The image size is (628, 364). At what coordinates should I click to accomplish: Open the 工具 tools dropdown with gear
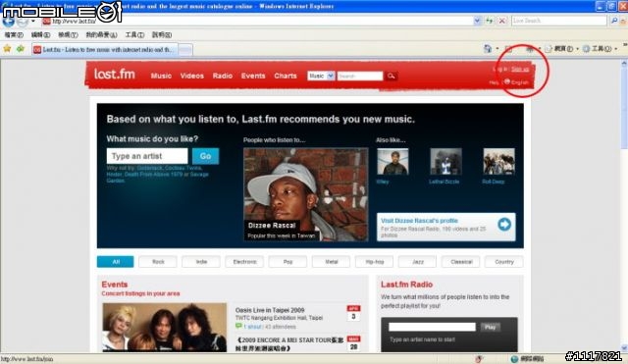click(600, 49)
